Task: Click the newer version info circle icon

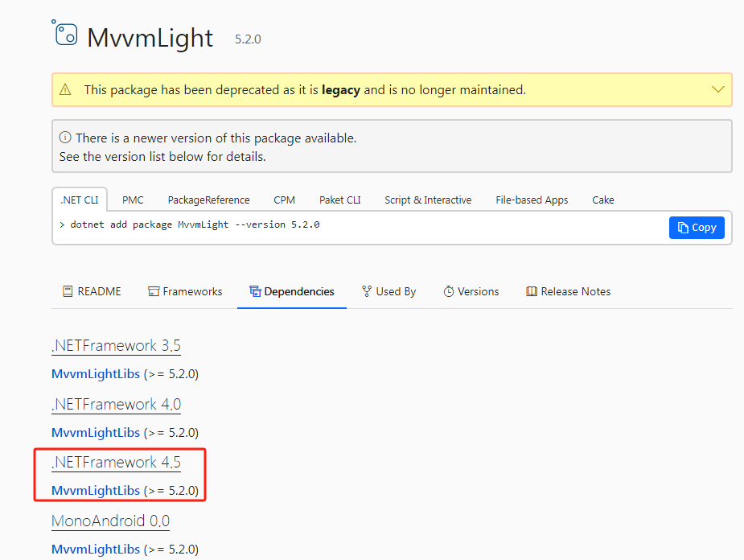Action: click(x=65, y=138)
